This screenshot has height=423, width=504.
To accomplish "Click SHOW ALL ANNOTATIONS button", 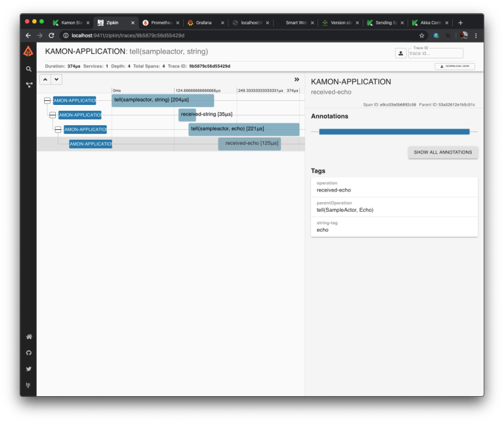I will [443, 152].
